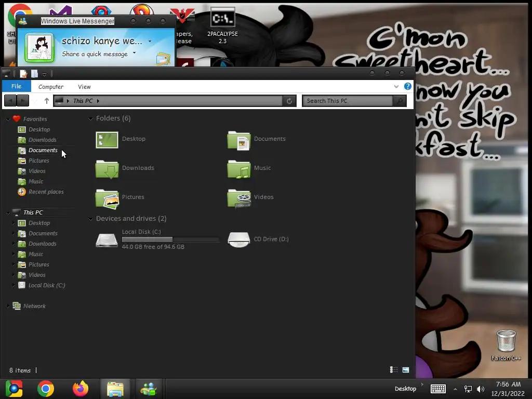This screenshot has height=399, width=532.
Task: Select Desktop under Favorites
Action: point(39,129)
